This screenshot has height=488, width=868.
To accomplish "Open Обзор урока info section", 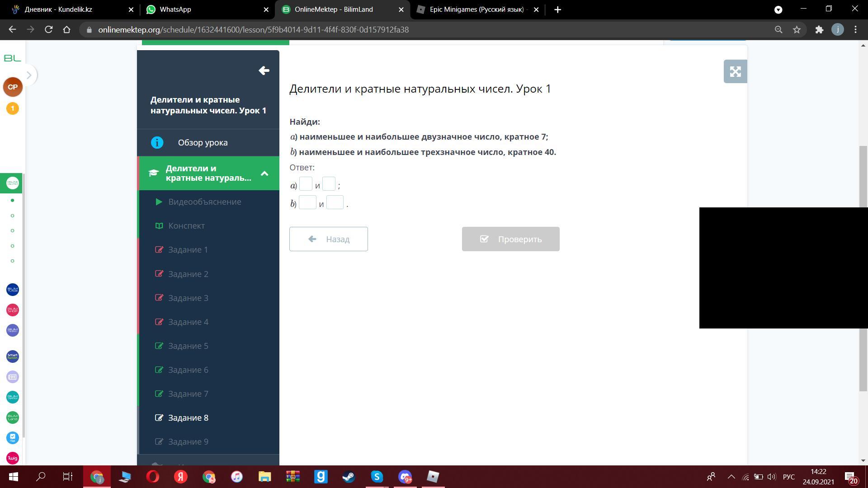I will 203,143.
